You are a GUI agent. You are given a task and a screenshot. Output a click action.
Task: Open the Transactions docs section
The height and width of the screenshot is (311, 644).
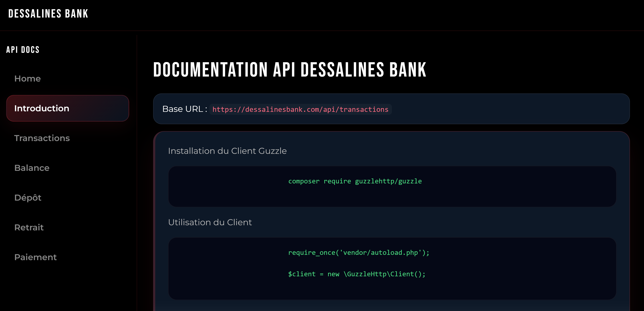tap(67, 138)
